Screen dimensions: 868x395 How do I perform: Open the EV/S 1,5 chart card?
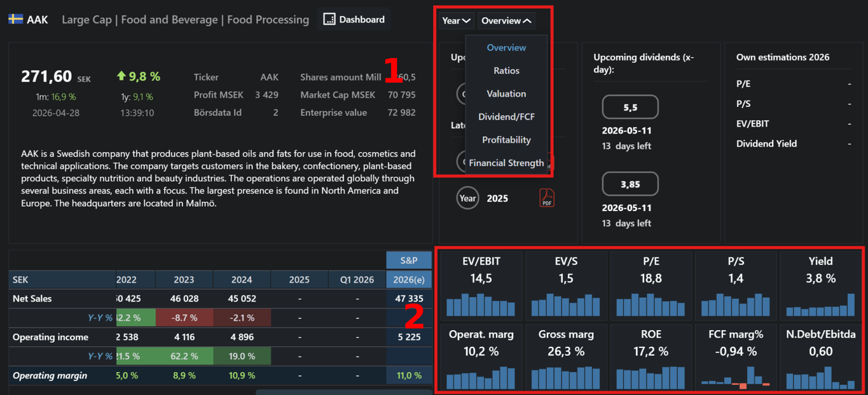click(565, 285)
